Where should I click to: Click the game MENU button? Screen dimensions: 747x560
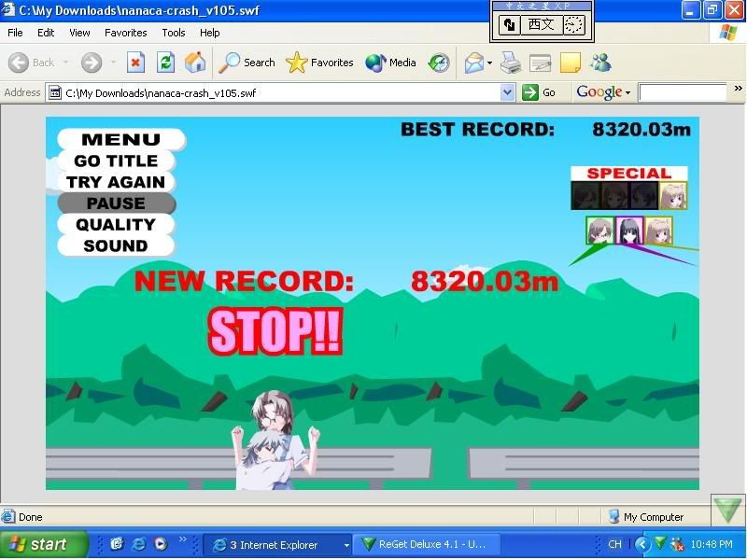point(121,139)
